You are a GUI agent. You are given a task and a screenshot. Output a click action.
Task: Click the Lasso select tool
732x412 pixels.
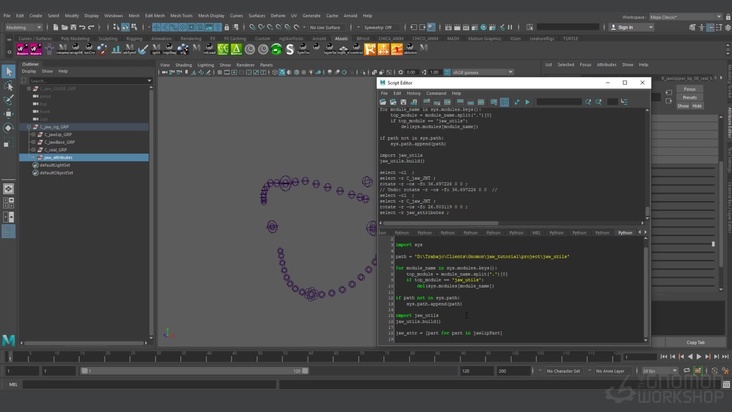coord(8,86)
